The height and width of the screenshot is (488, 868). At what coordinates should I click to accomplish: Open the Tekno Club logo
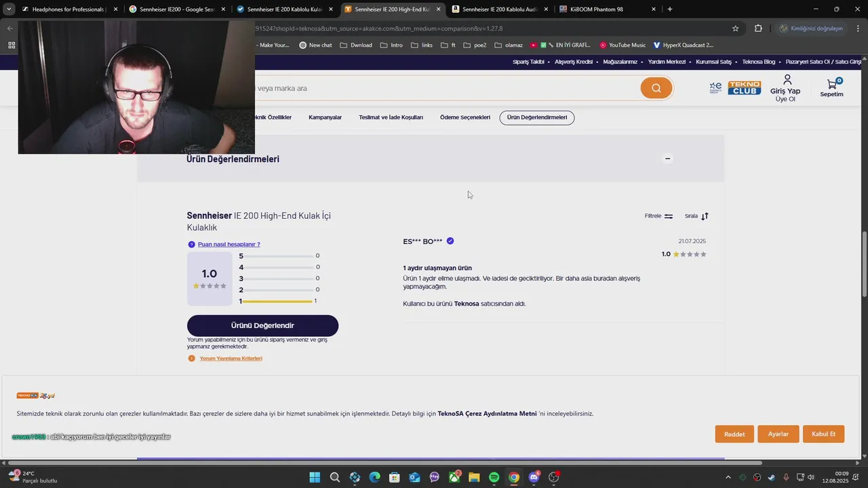pyautogui.click(x=745, y=88)
